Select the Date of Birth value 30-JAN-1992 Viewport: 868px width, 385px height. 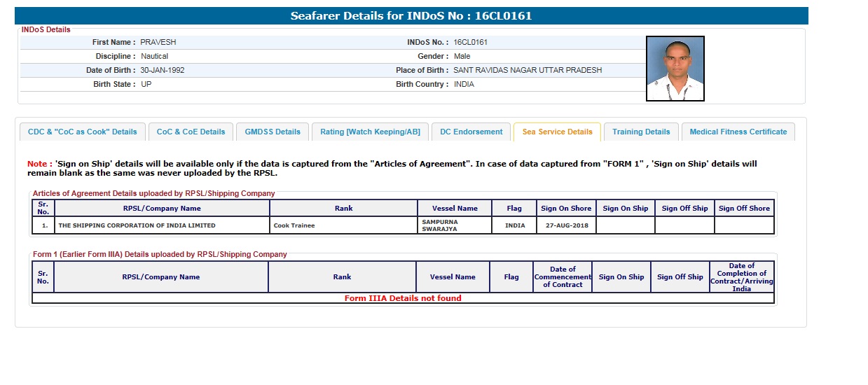click(x=163, y=70)
